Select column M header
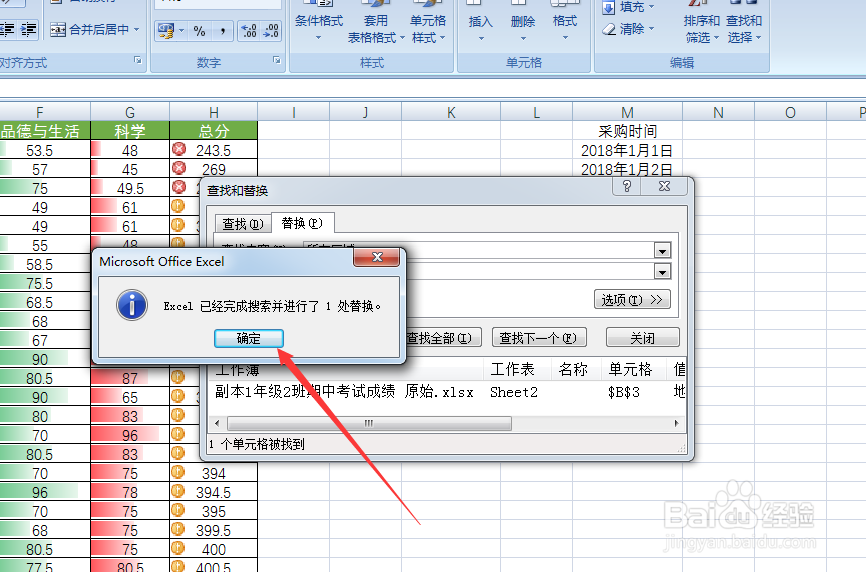The image size is (866, 572). (x=627, y=113)
